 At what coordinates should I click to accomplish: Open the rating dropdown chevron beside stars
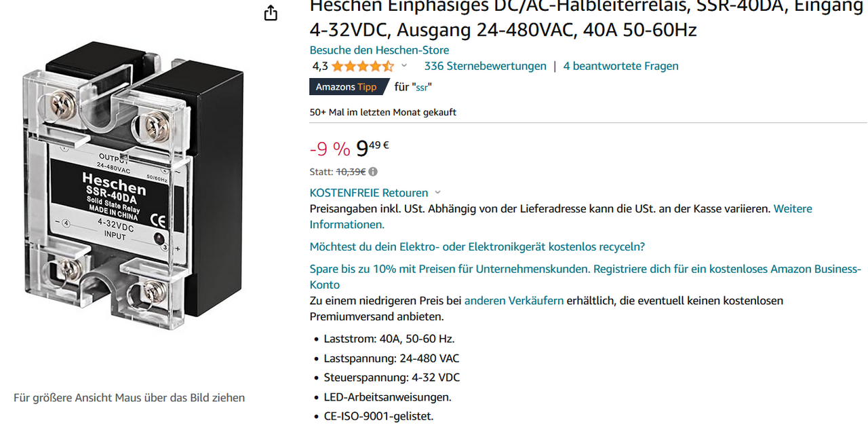point(404,66)
